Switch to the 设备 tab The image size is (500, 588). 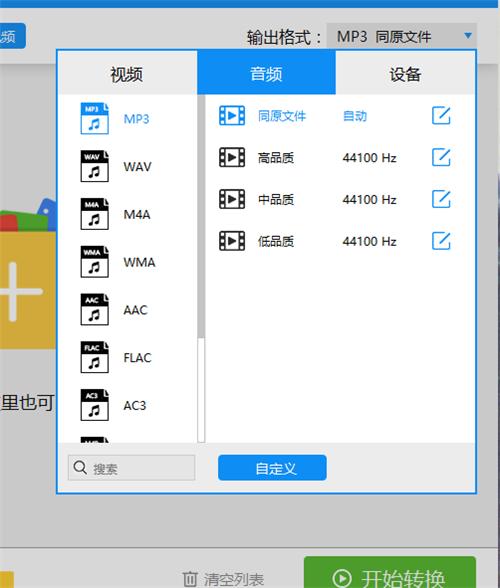point(405,72)
